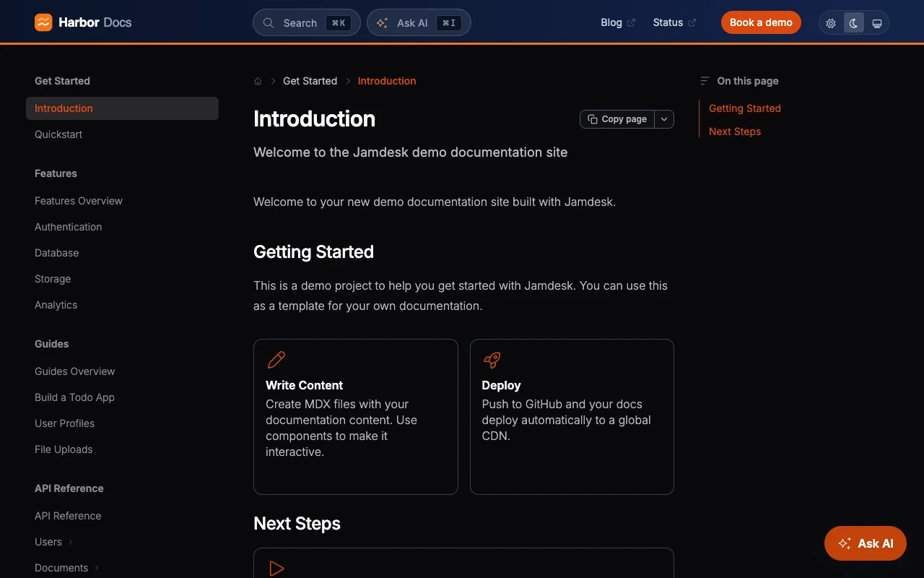
Task: Click the ⌘K shortcut badge
Action: pyautogui.click(x=339, y=23)
